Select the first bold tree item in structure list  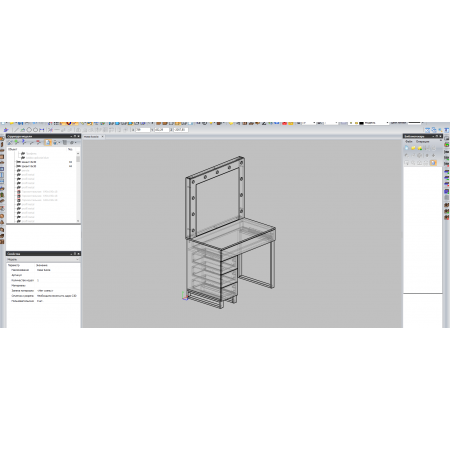[x=28, y=162]
